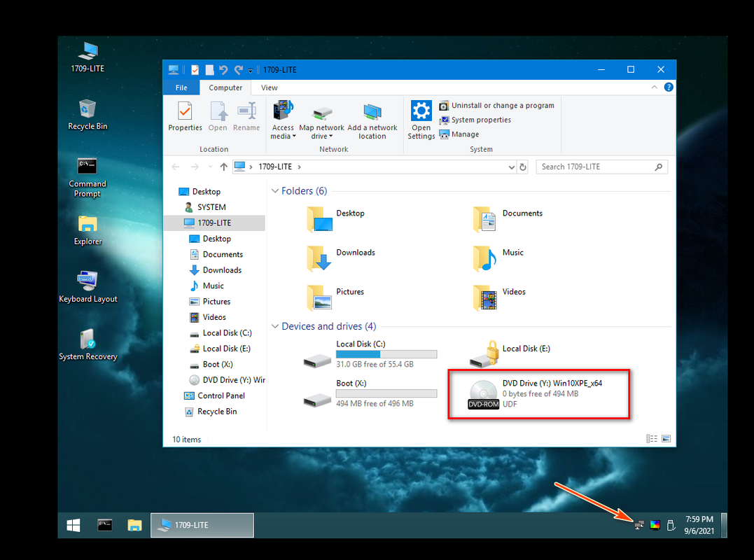The image size is (754, 560).
Task: Switch to the File tab
Action: click(x=181, y=87)
